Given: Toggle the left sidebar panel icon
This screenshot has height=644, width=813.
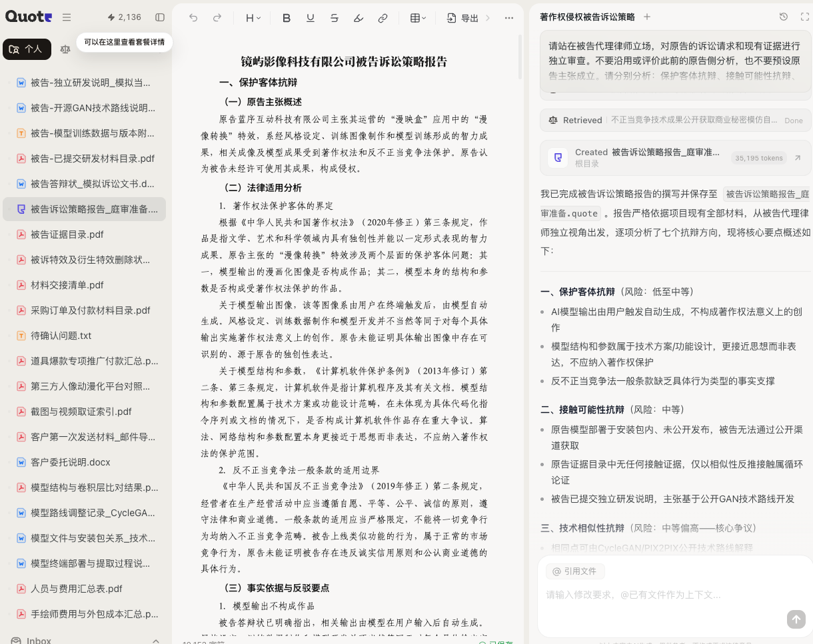Looking at the screenshot, I should [x=160, y=17].
